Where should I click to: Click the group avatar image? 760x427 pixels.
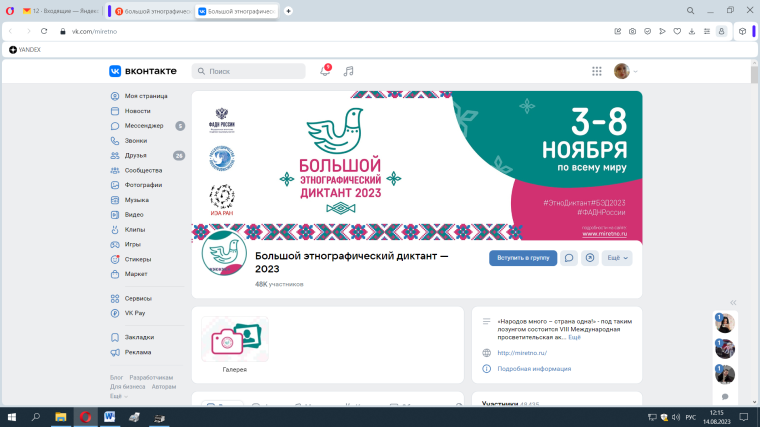point(224,253)
